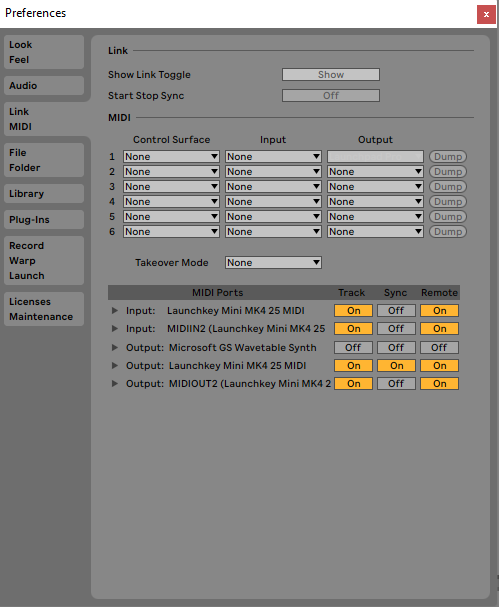
Task: Toggle Sync for Output MIDIOUT2 port
Action: tap(396, 384)
